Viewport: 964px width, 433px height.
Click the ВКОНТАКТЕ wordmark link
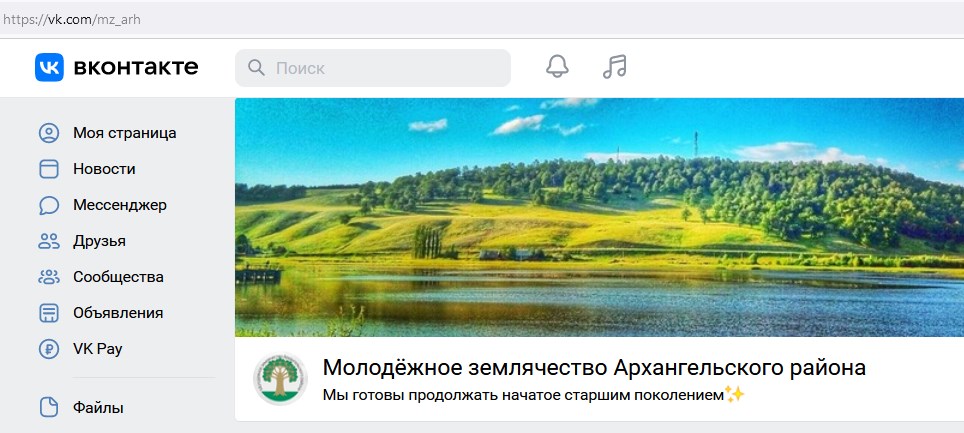tap(136, 67)
